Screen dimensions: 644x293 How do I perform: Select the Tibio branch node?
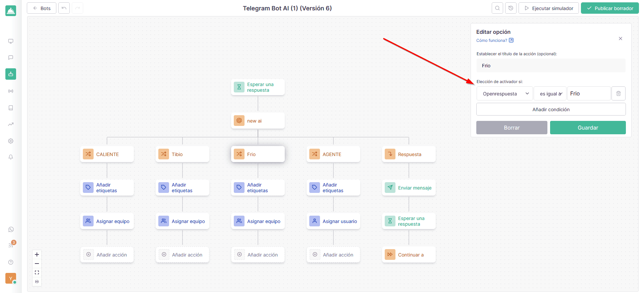click(182, 154)
